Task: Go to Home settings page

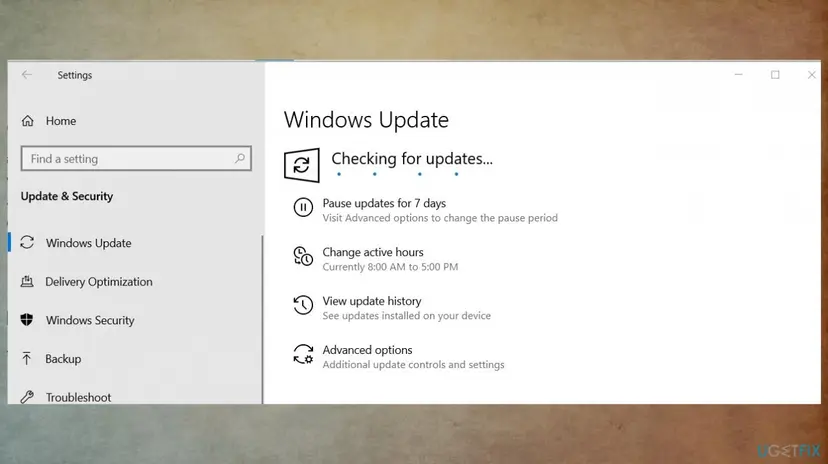Action: tap(61, 121)
